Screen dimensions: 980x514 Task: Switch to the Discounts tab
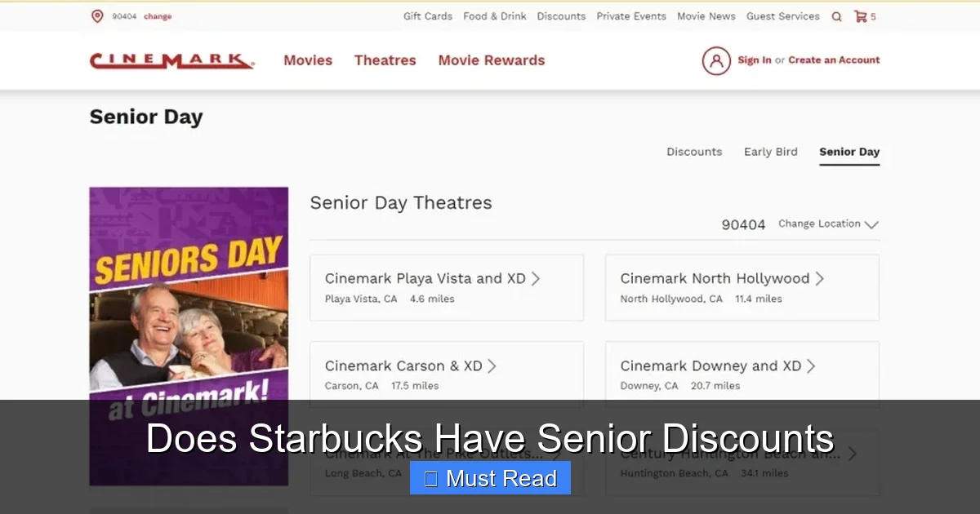click(694, 152)
